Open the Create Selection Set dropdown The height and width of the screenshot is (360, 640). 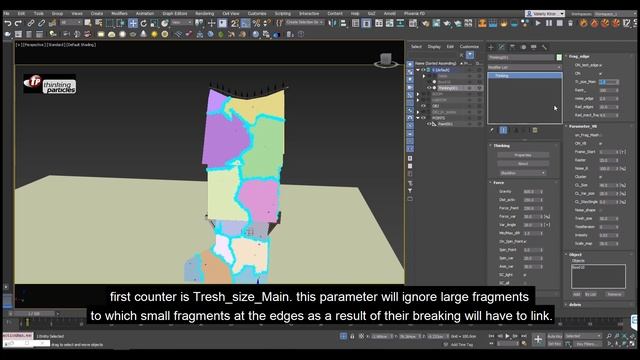(304, 22)
